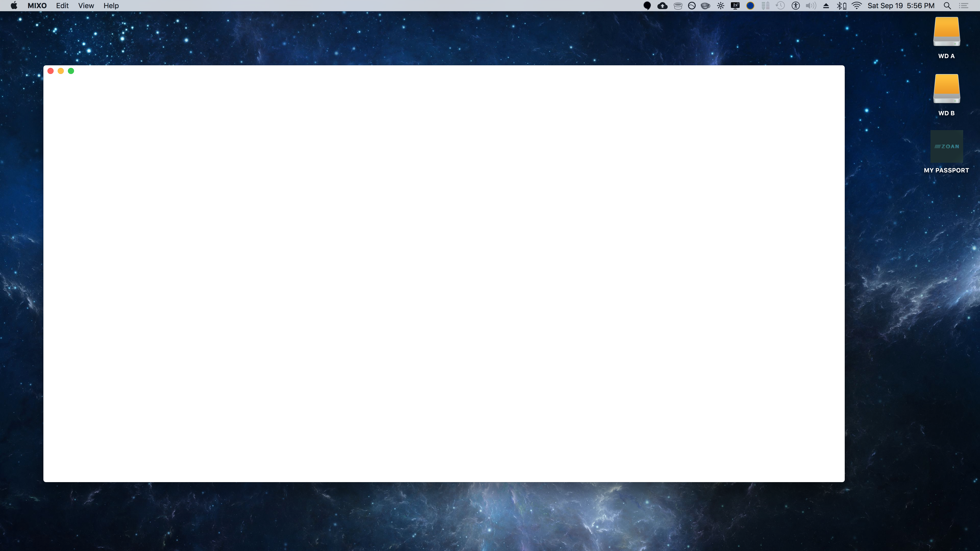Click the Apple logo menu
The image size is (980, 551).
tap(14, 6)
